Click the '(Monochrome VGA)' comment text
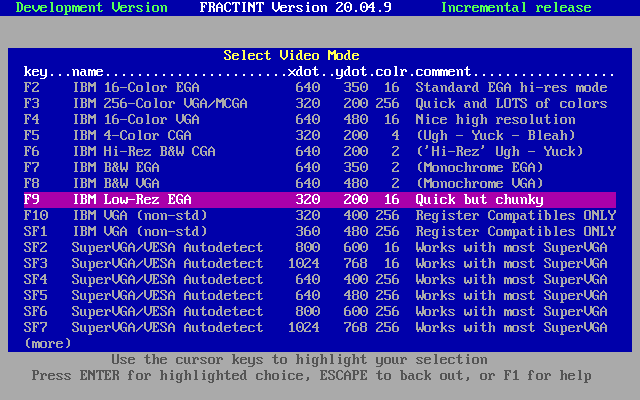Viewport: 640px width, 400px height. tap(480, 184)
